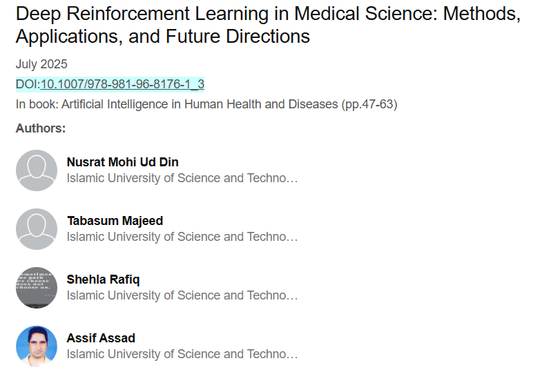Click the Deep Reinforcement Learning article title

[x=268, y=24]
